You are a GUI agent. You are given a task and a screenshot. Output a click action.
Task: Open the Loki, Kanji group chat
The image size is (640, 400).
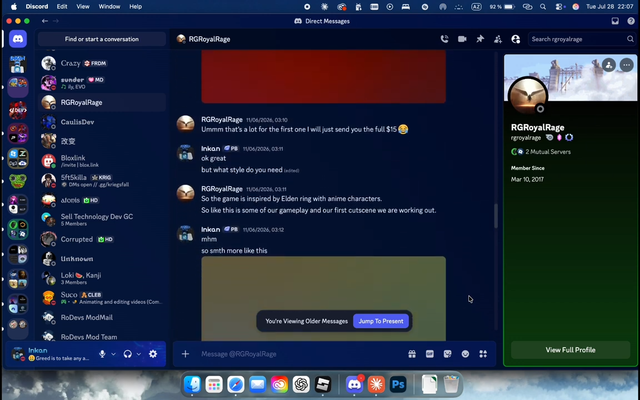102,278
